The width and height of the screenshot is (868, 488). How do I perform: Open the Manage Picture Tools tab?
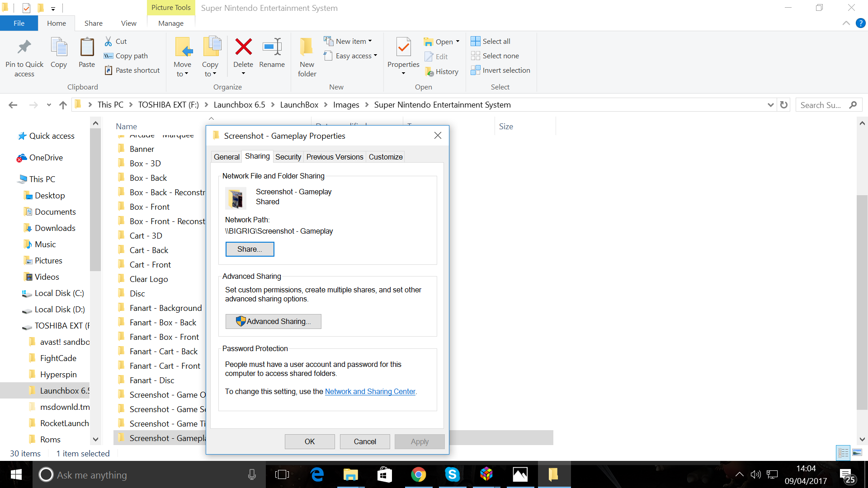[171, 23]
